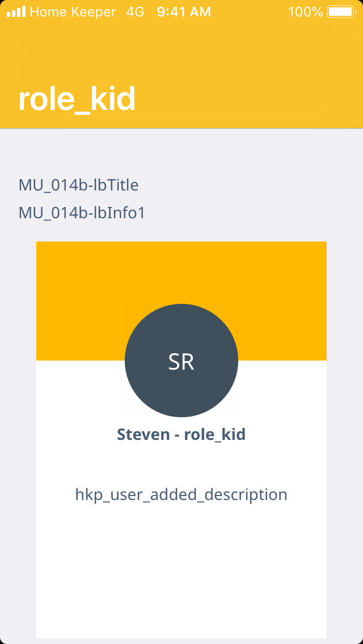Image resolution: width=363 pixels, height=644 pixels.
Task: Tap the cellular signal strength bars
Action: coord(16,11)
